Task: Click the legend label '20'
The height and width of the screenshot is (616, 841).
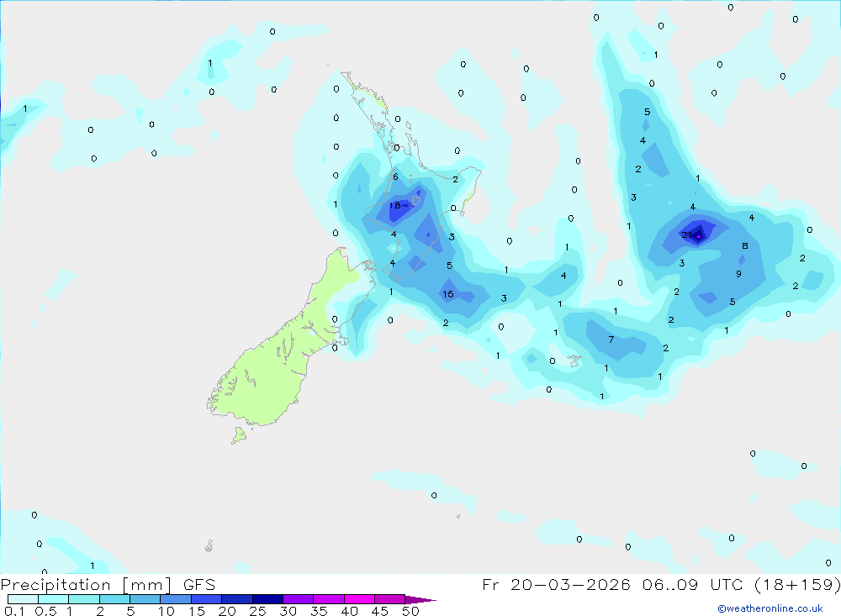Action: click(227, 611)
